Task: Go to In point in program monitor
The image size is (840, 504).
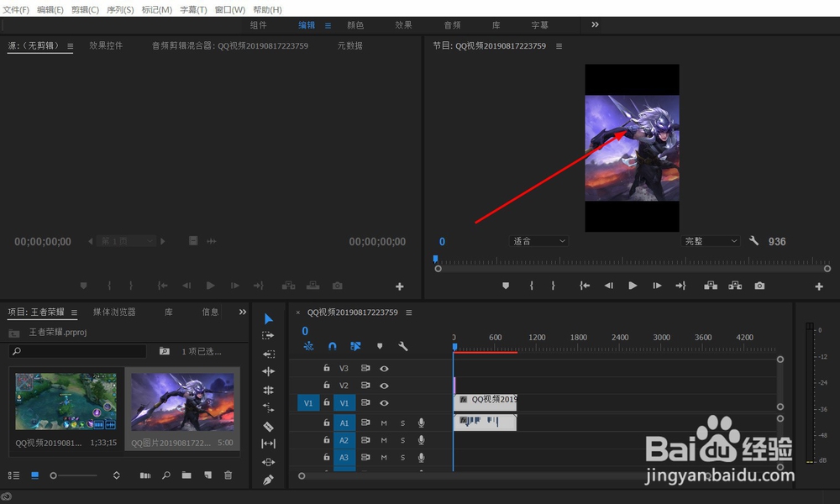Action: tap(585, 286)
